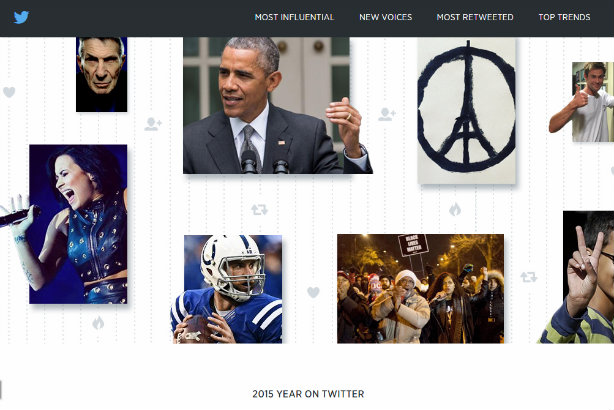Click the retweet icon right of the protest photo
This screenshot has height=410, width=614.
click(x=529, y=277)
